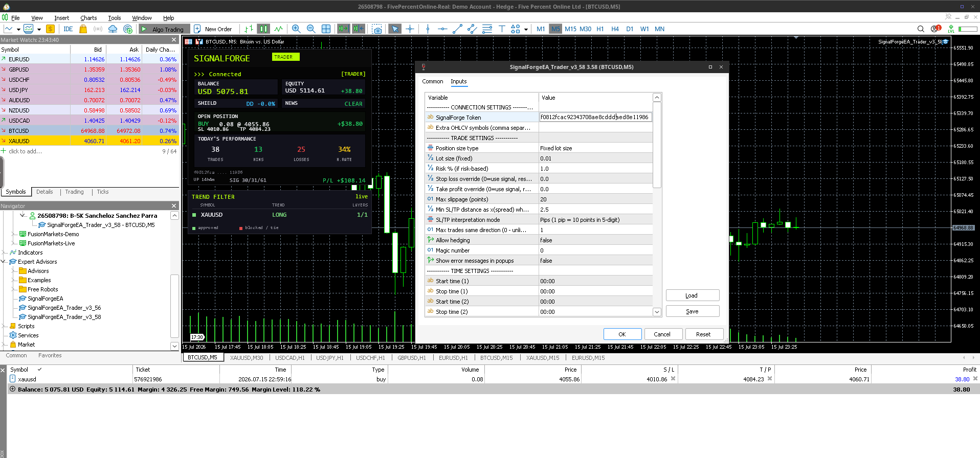Click Reset in the EA settings dialog

[x=703, y=334]
